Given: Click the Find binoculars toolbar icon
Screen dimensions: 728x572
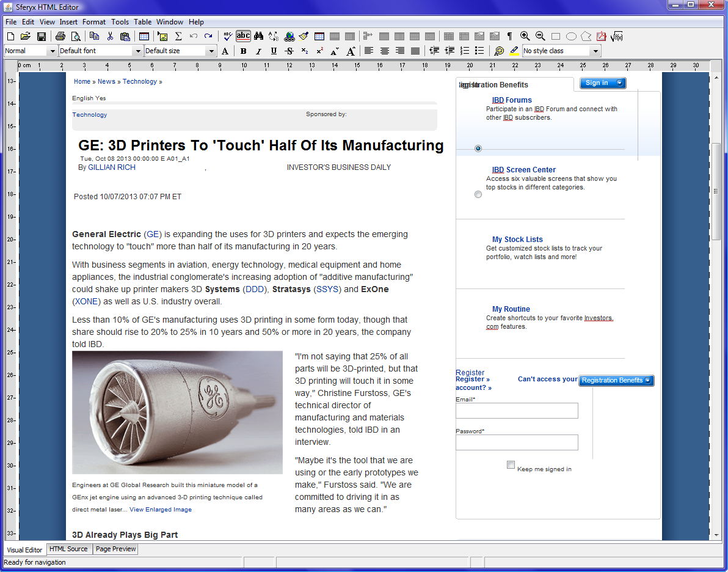Looking at the screenshot, I should pos(259,36).
